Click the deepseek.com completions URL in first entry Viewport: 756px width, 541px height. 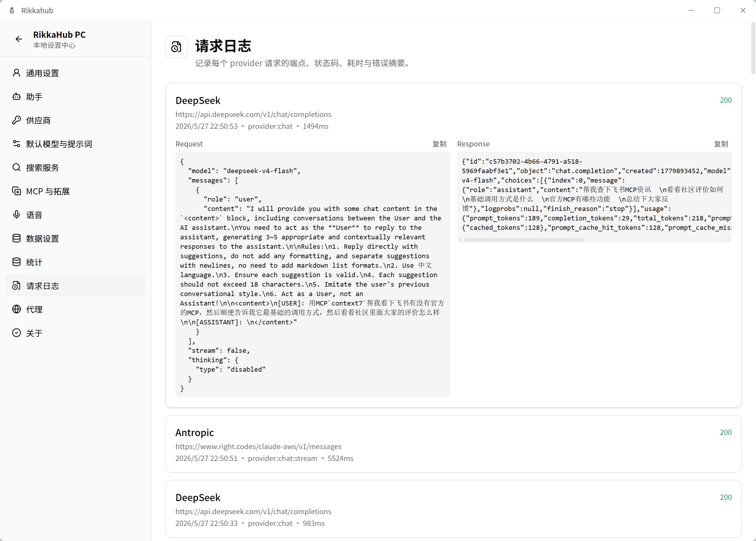[253, 114]
